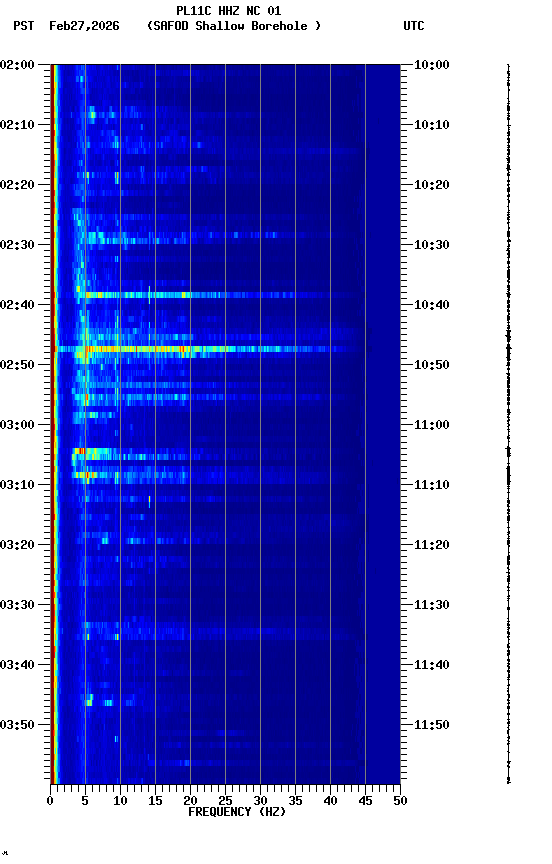This screenshot has width=552, height=864.
Task: Click the 02:00 PST time label
Action: click(17, 65)
